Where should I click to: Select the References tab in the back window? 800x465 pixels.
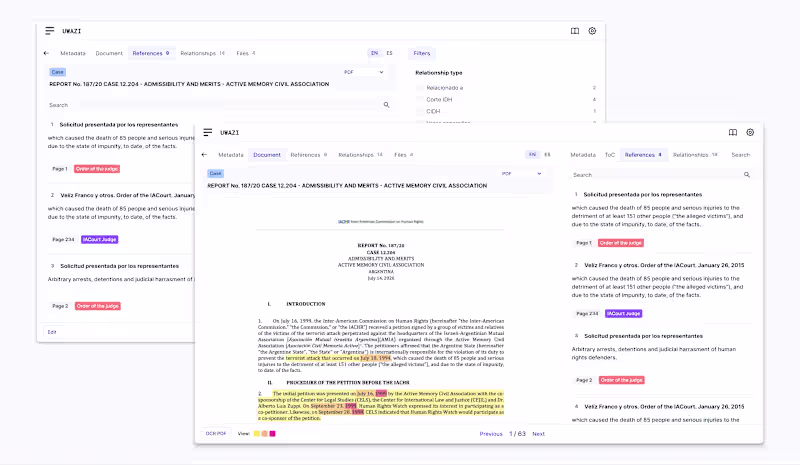[x=151, y=53]
